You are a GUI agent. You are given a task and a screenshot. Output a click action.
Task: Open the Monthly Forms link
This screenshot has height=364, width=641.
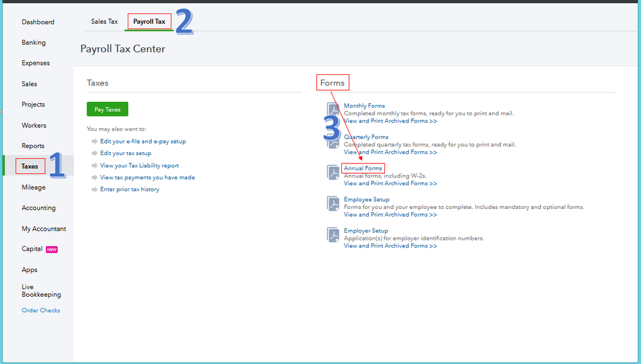tap(364, 106)
